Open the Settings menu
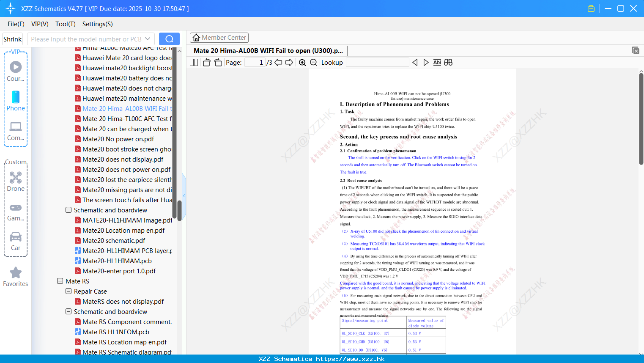This screenshot has height=363, width=644. pyautogui.click(x=98, y=24)
